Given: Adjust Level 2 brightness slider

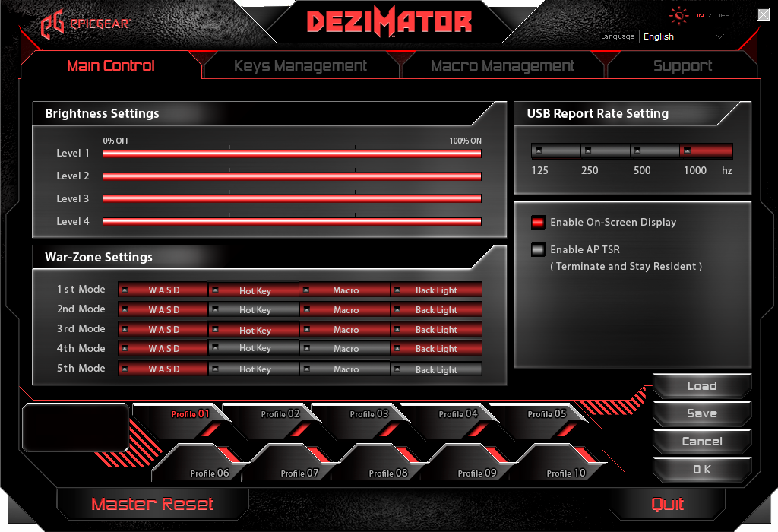Looking at the screenshot, I should coord(292,176).
